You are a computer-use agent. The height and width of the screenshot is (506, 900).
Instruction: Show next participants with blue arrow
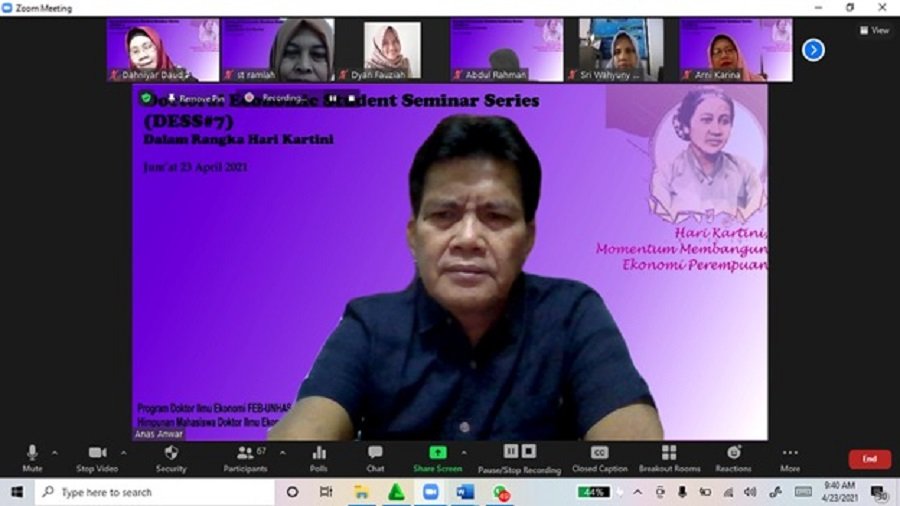point(813,50)
